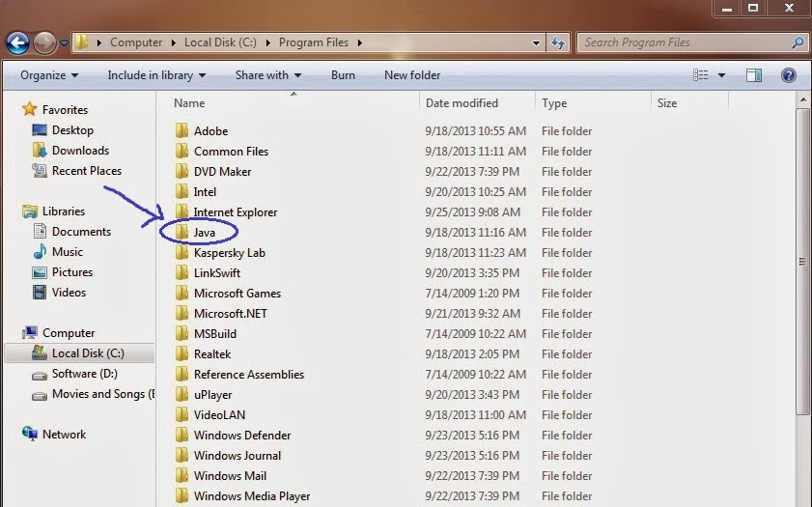Expand the arrow after Local Disk (C:) breadcrumb
This screenshot has height=507, width=812.
click(x=267, y=42)
